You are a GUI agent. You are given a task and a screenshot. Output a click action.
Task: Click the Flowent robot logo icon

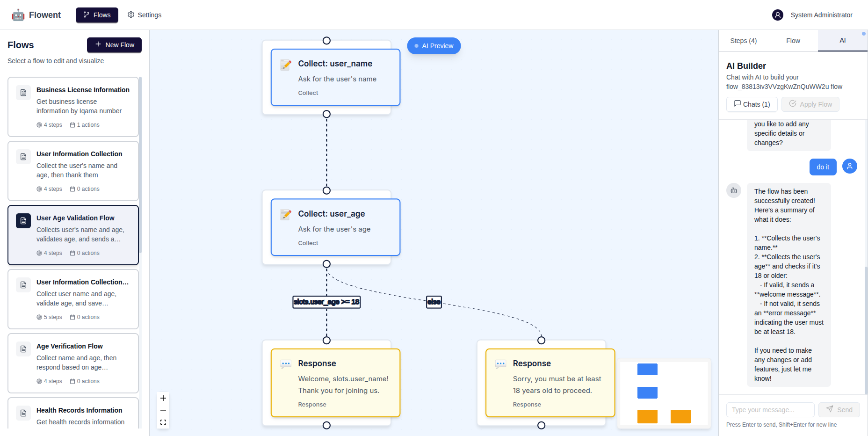[18, 15]
